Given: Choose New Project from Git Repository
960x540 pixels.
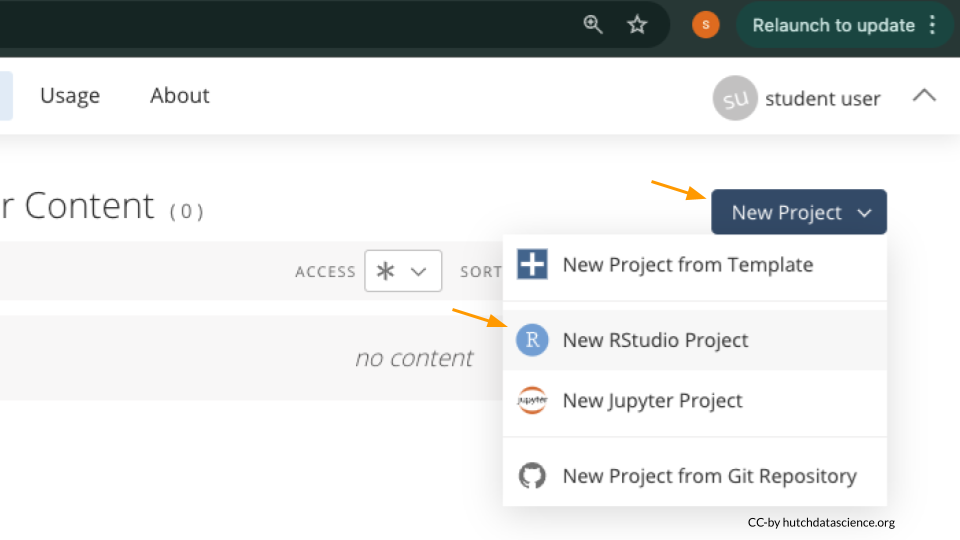Looking at the screenshot, I should pyautogui.click(x=709, y=476).
